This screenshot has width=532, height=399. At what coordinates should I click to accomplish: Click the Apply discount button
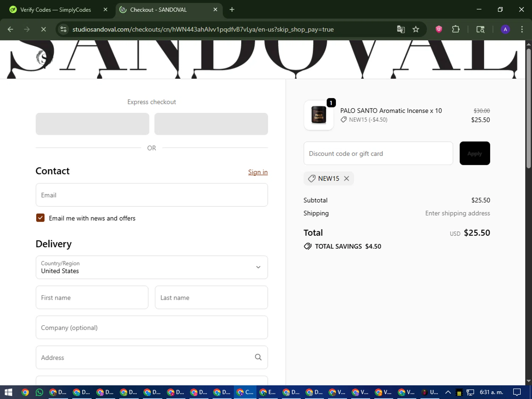475,153
